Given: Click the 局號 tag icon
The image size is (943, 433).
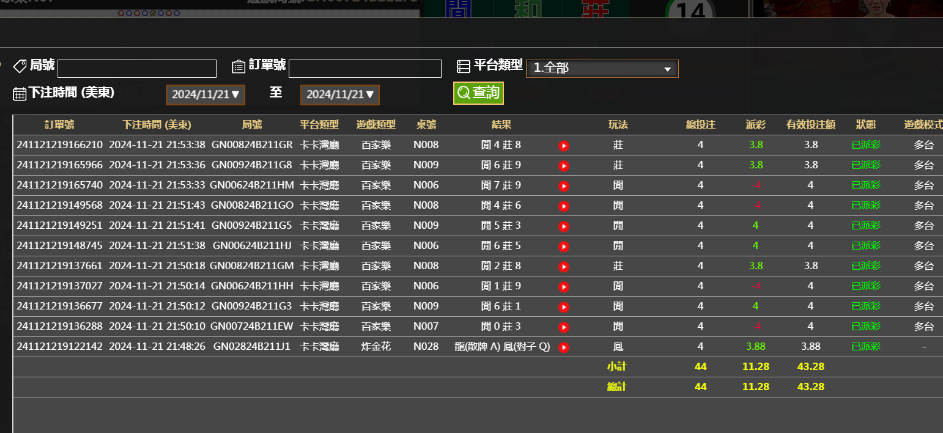Looking at the screenshot, I should (20, 66).
